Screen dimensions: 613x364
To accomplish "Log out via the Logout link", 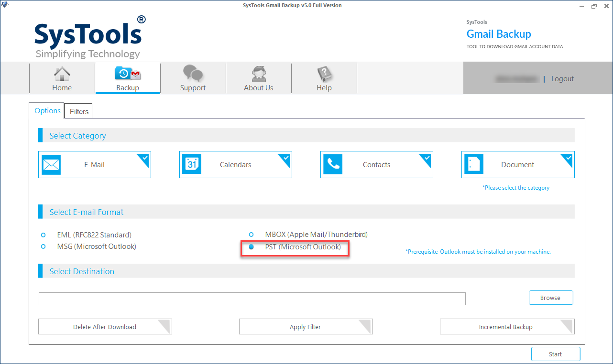I will 562,79.
